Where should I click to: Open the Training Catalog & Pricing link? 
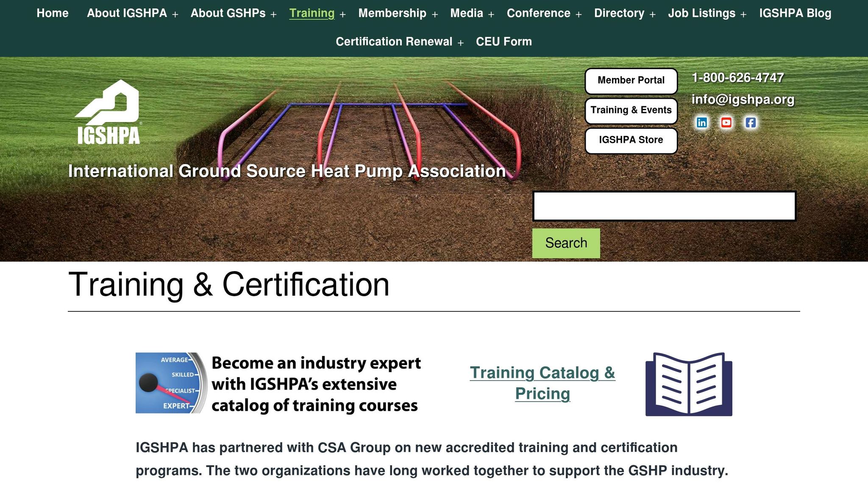click(542, 383)
